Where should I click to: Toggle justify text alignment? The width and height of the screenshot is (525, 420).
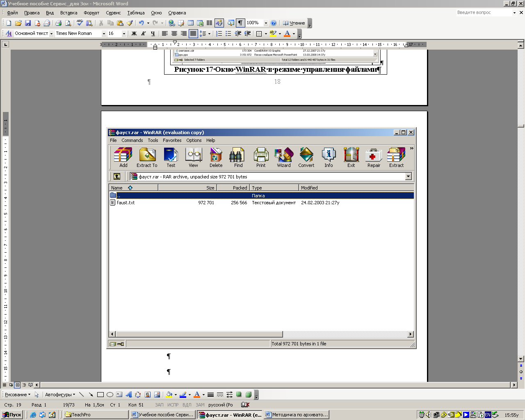193,34
